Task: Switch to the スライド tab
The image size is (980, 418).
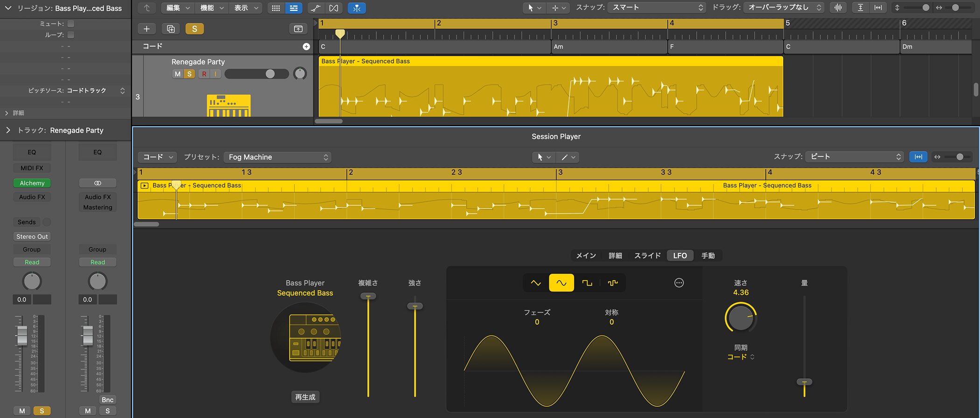Action: point(647,256)
